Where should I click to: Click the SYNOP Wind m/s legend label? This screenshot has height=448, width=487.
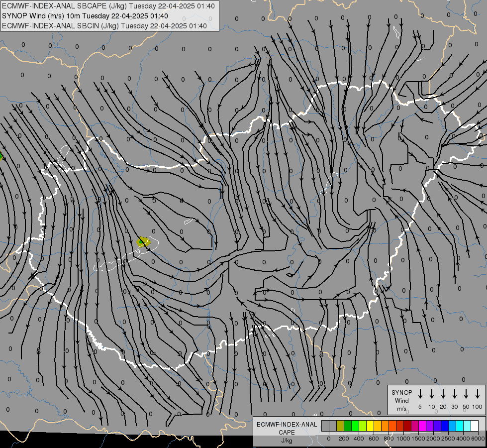coord(401,400)
